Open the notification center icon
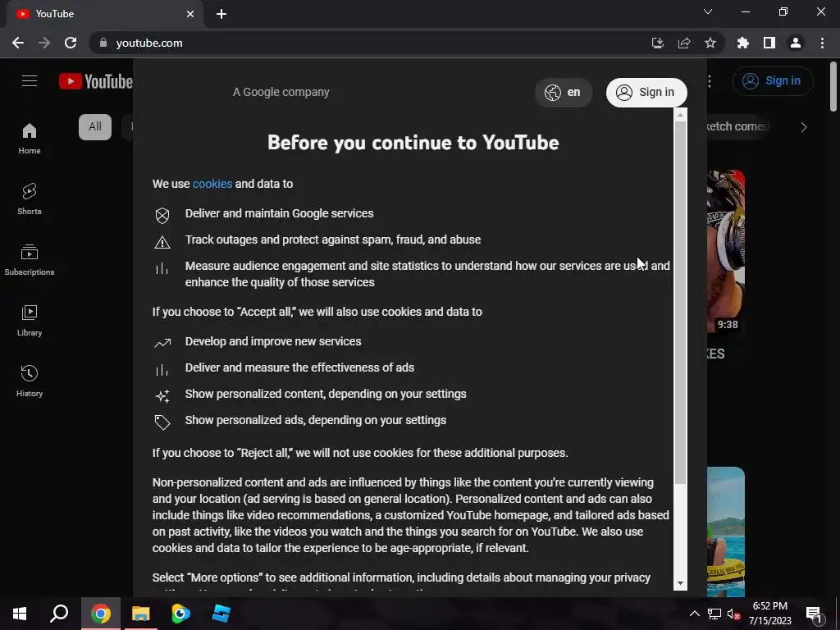 click(815, 614)
